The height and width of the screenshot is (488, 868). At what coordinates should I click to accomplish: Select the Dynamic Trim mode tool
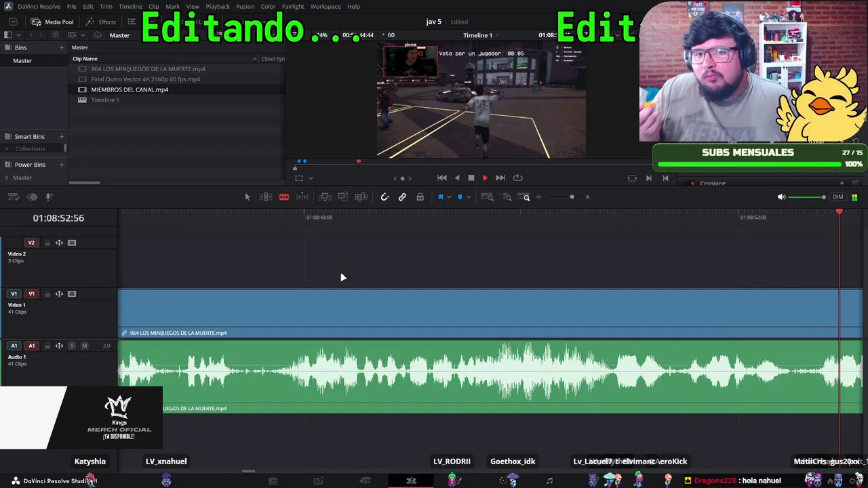coord(302,197)
